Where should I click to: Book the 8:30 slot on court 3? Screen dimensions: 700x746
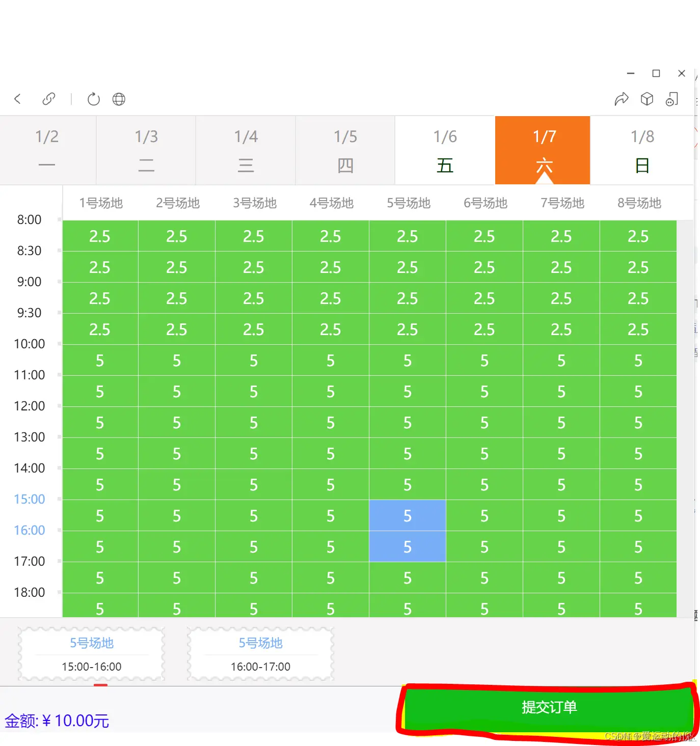click(254, 267)
